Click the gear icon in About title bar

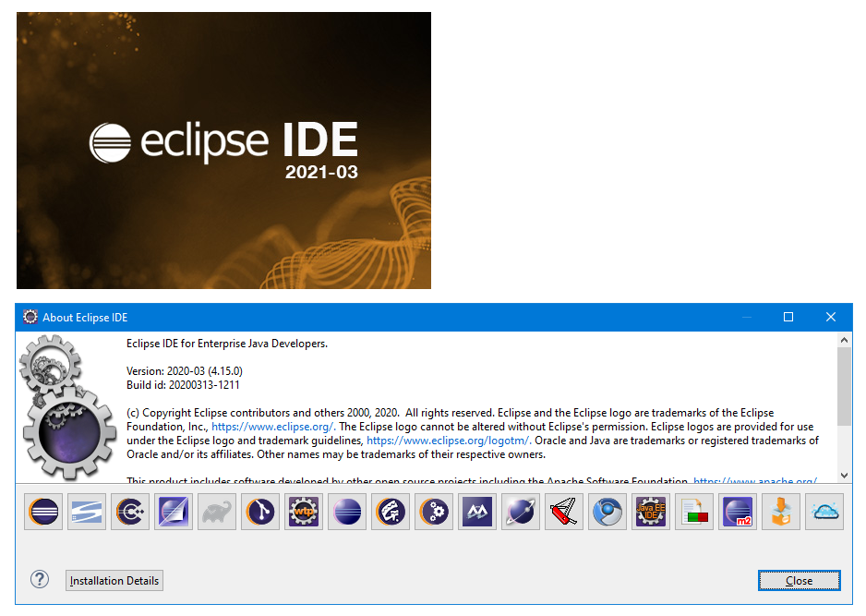pos(30,317)
